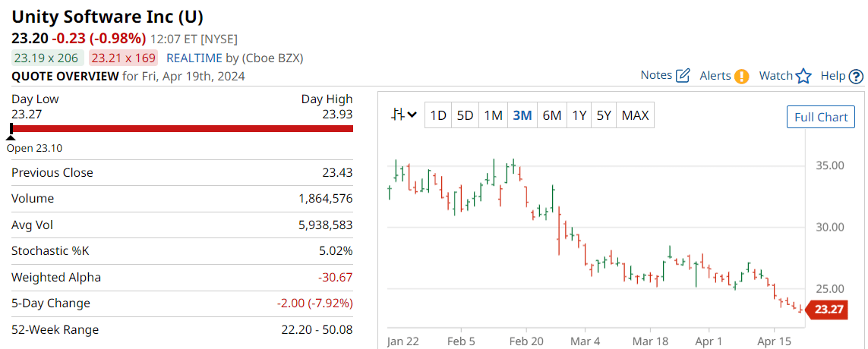Expand the chart style dropdown arrow
The height and width of the screenshot is (349, 868).
[x=412, y=115]
